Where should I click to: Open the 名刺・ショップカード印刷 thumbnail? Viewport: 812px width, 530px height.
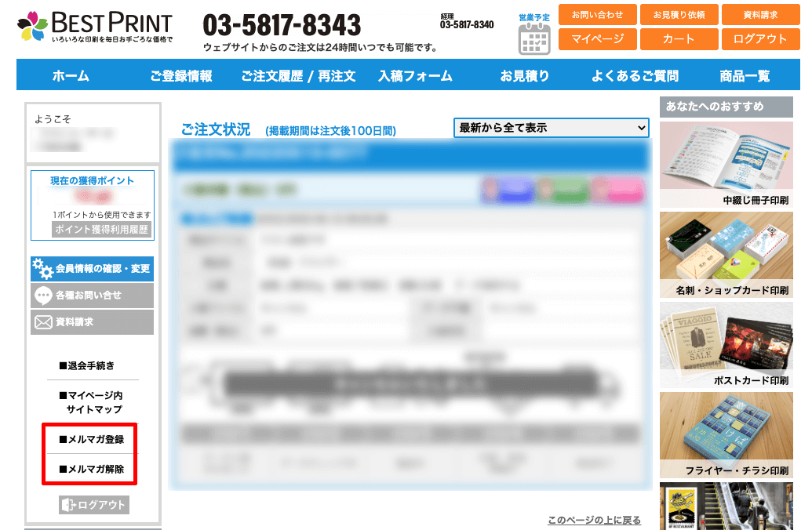click(726, 254)
